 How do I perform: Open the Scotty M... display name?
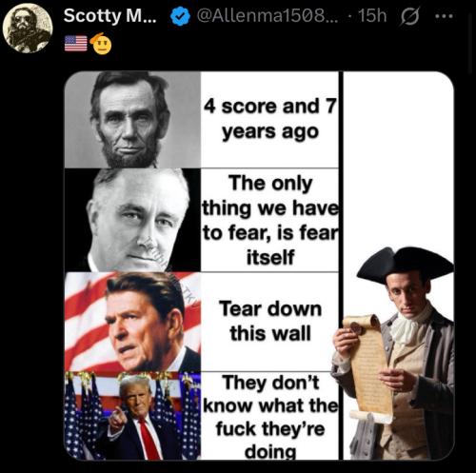click(110, 15)
